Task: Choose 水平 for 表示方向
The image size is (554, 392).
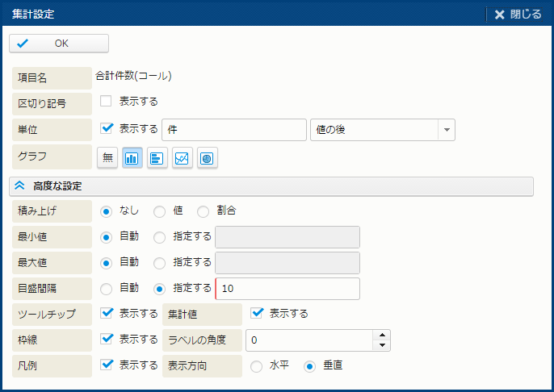Action: pyautogui.click(x=257, y=365)
